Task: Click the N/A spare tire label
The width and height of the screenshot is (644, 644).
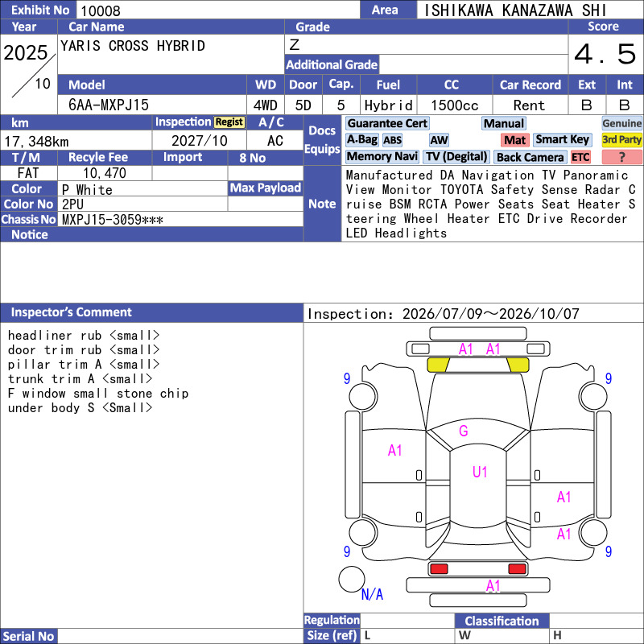Action: [x=372, y=594]
